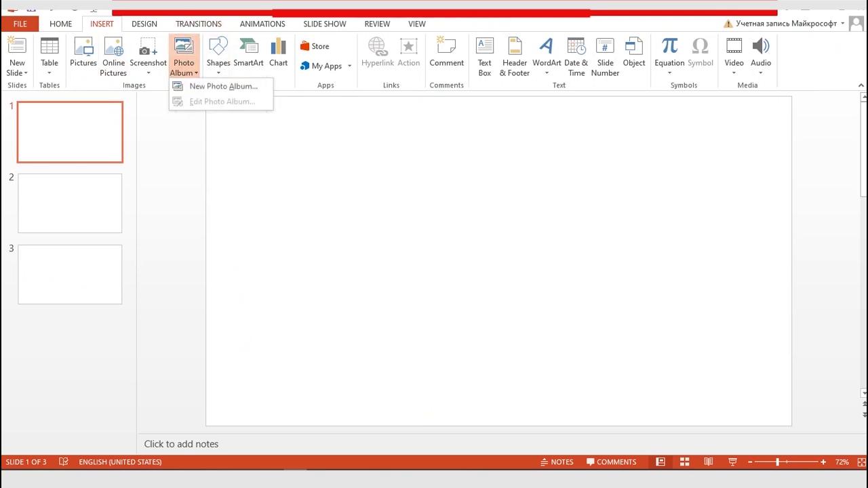The image size is (868, 488).
Task: Expand the Table dropdown arrow
Action: click(50, 73)
